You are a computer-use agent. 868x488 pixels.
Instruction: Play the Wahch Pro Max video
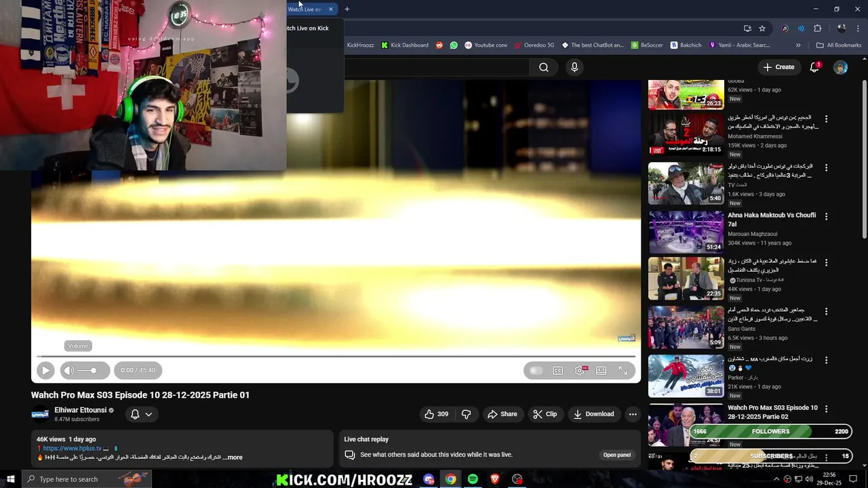coord(45,370)
